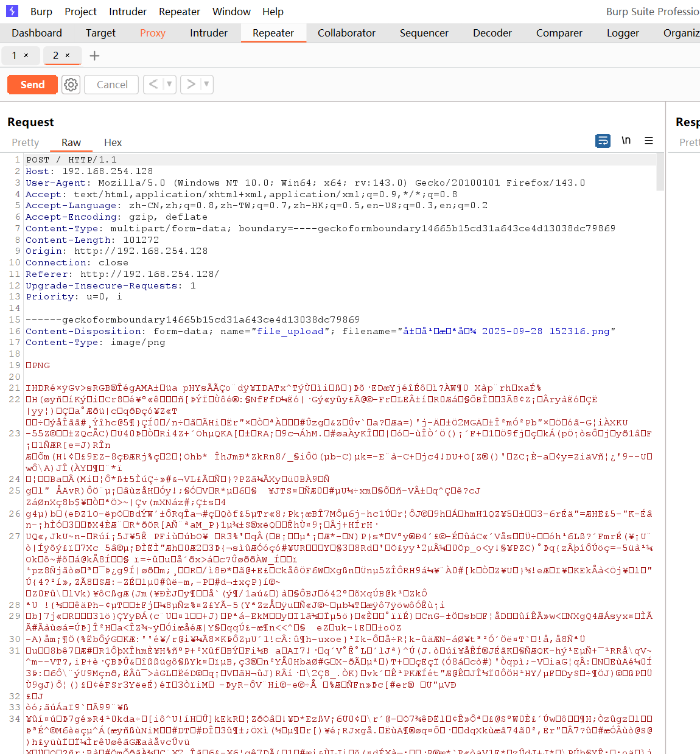Open back history dropdown arrow
This screenshot has width=700, height=754.
(x=169, y=84)
